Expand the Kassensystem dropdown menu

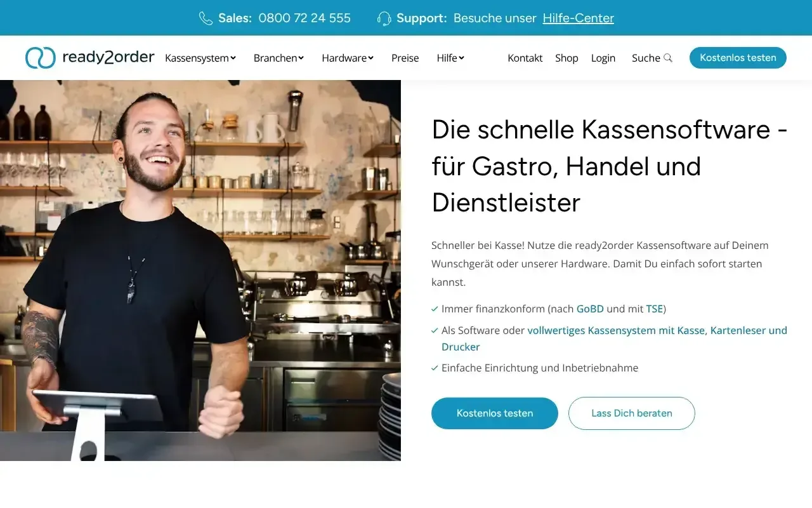coord(200,58)
